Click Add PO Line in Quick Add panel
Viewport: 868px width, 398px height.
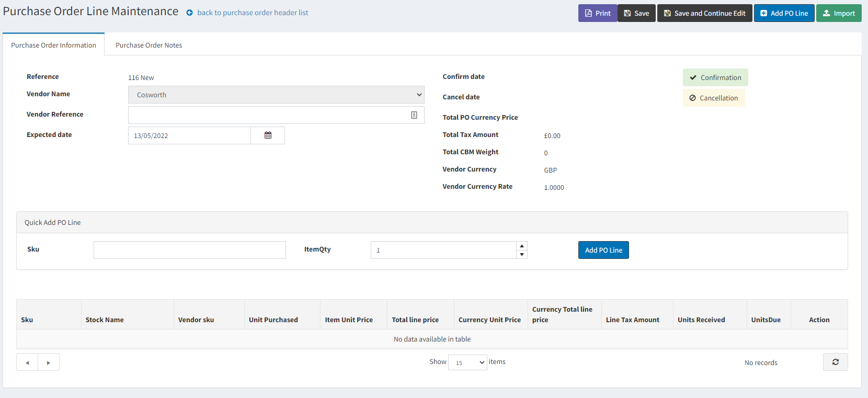pos(603,250)
